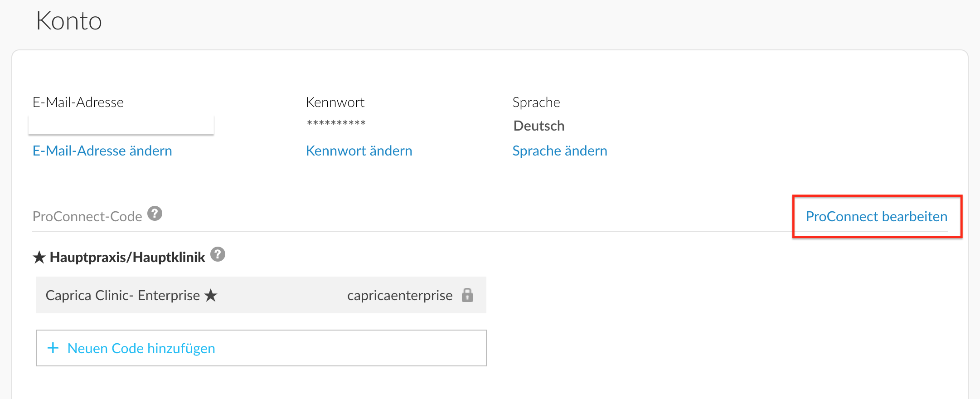
Task: Click the Konto page heading
Action: coord(69,21)
